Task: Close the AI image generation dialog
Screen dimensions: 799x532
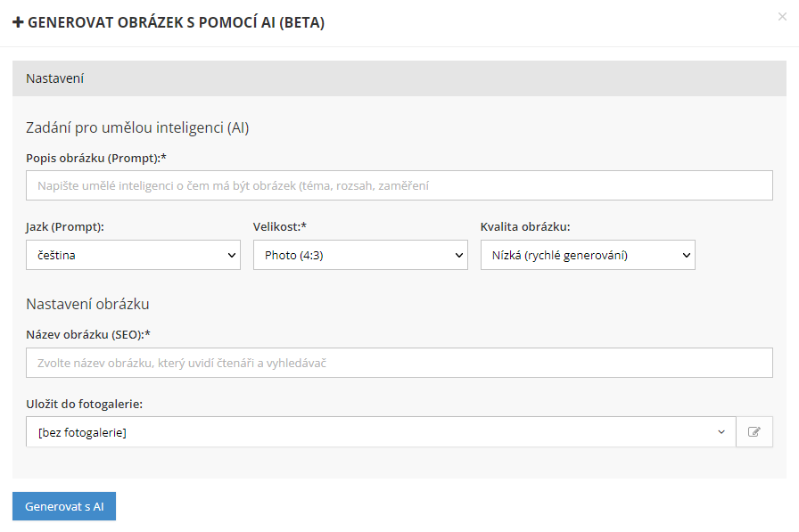Action: 782,17
